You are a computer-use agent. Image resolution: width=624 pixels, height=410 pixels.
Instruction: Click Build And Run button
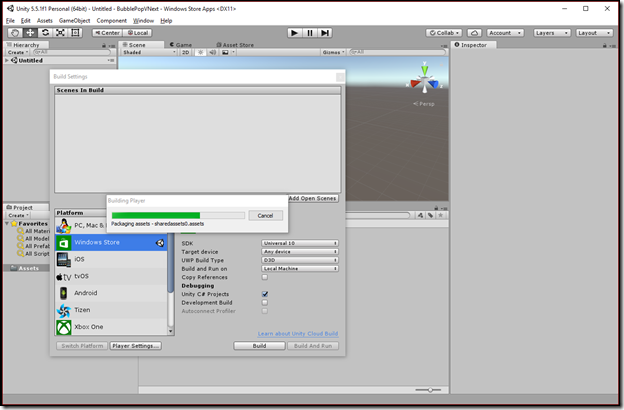tap(313, 346)
